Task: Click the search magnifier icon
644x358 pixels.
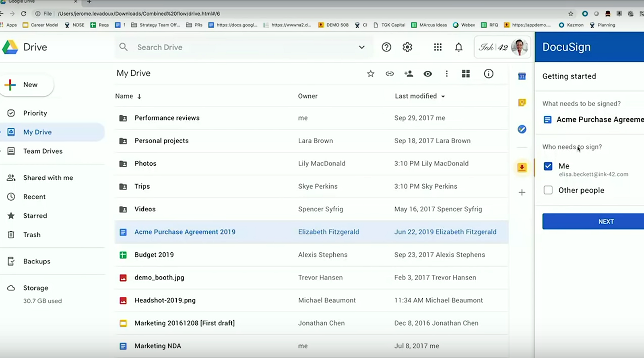Action: 124,47
